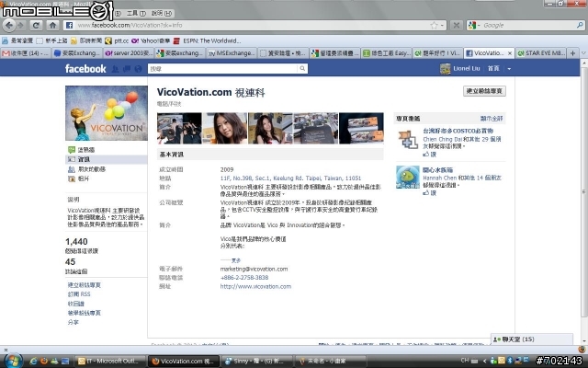
Task: Open the Keelung Rd. Taipei address link
Action: [x=290, y=178]
